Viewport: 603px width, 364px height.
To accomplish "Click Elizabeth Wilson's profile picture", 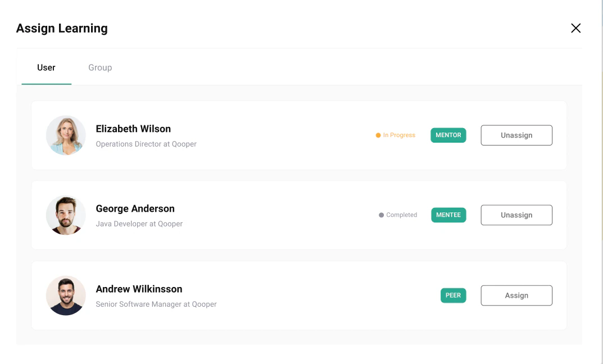I will pyautogui.click(x=66, y=135).
